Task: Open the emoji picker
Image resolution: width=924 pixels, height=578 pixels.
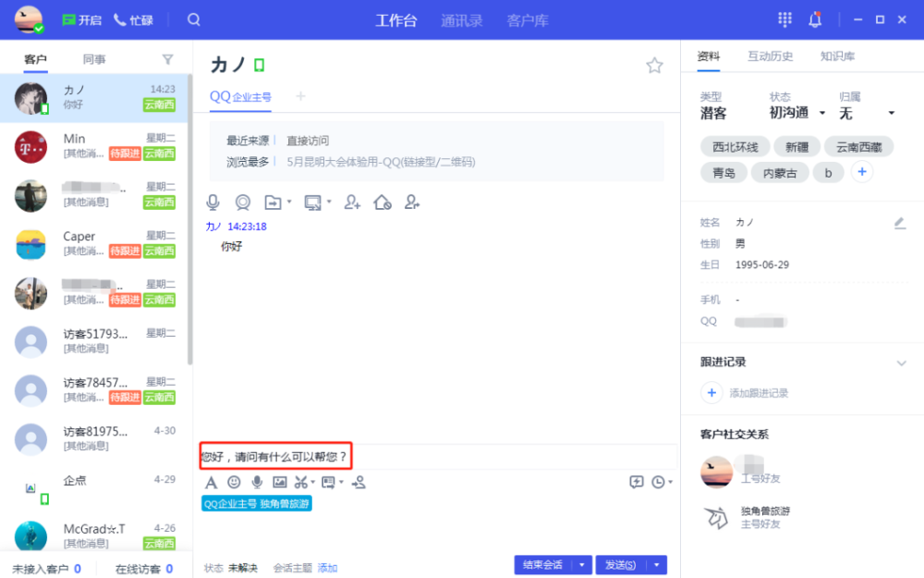Action: click(x=234, y=482)
